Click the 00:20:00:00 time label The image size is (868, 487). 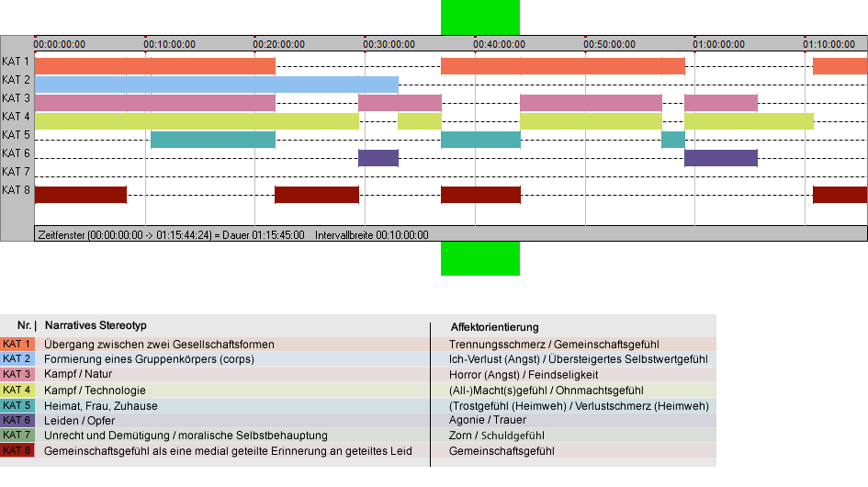click(x=279, y=44)
